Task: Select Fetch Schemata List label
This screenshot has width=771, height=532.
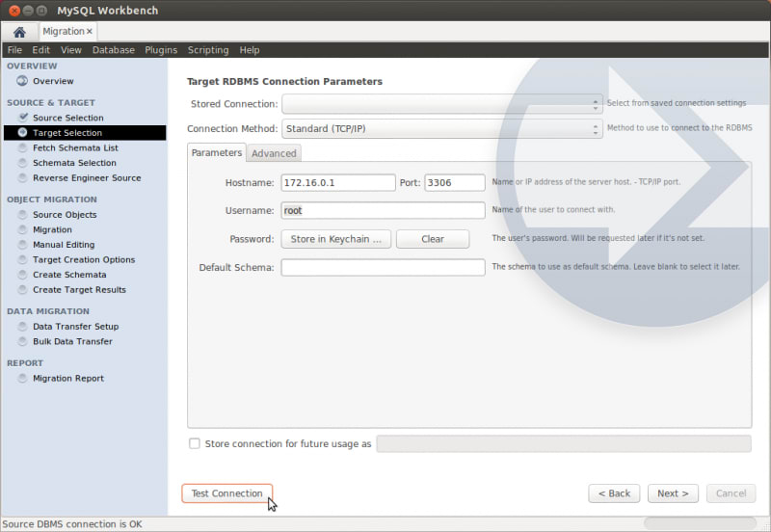Action: click(75, 148)
